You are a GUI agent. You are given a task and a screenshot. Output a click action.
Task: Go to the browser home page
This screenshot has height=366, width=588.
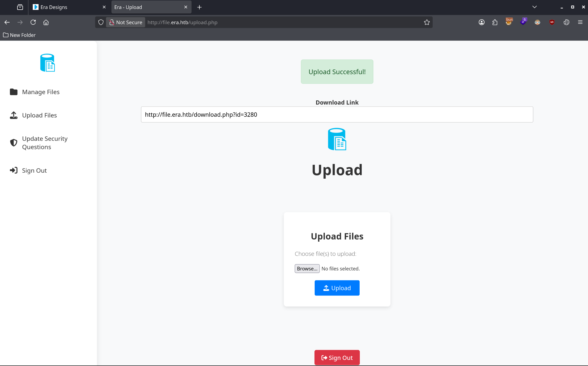[46, 22]
